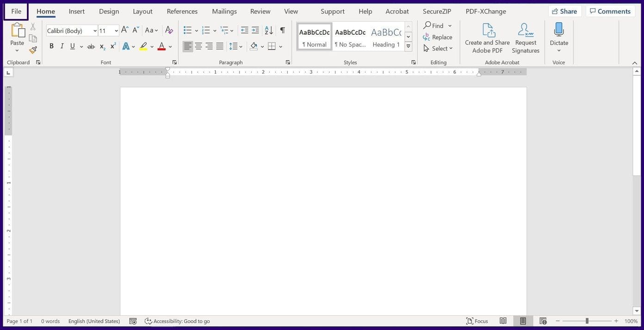
Task: Click the vertical scrollbar thumb
Action: (x=637, y=126)
